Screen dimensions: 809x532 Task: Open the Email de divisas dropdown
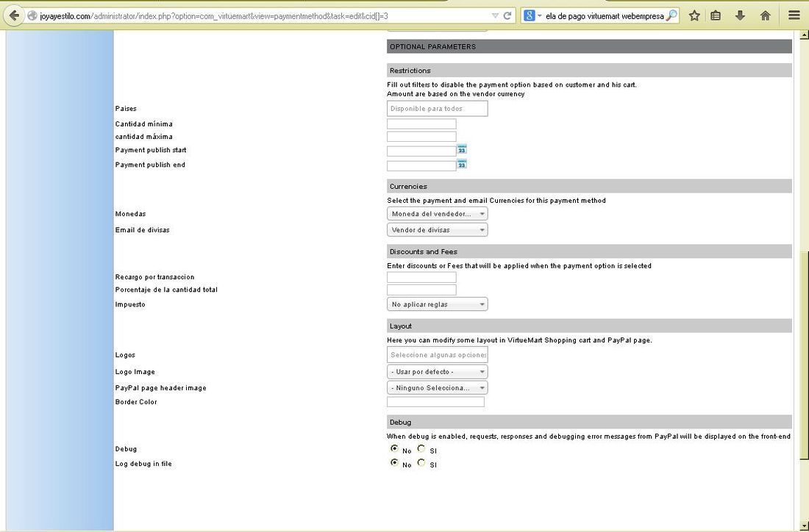(x=437, y=230)
